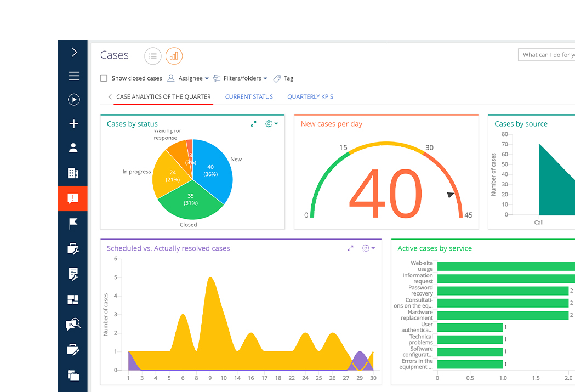Switch to the Current Status tab
The width and height of the screenshot is (575, 392).
pyautogui.click(x=249, y=97)
